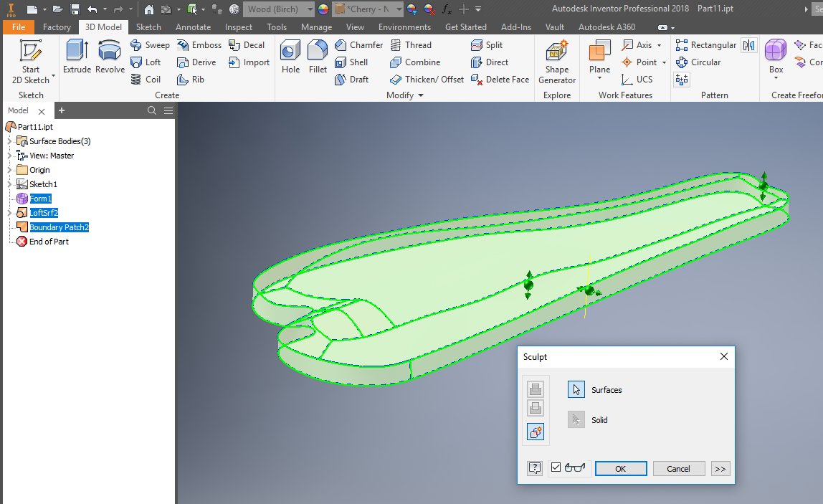Select Form1 in the model browser
Image resolution: width=823 pixels, height=504 pixels.
(40, 199)
